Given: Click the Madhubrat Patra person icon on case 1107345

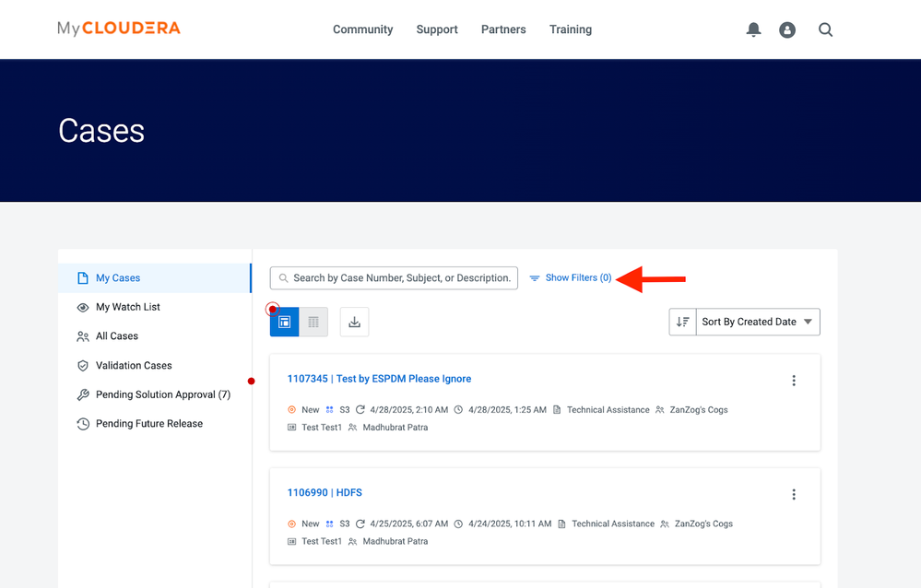Looking at the screenshot, I should pos(352,428).
